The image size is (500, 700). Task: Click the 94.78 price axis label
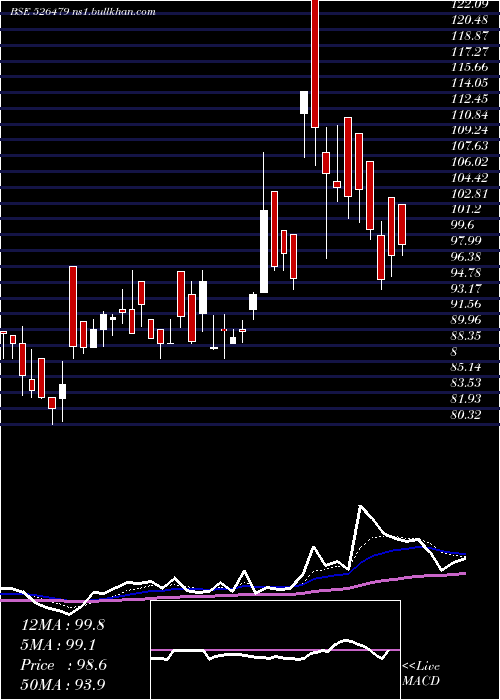tap(465, 273)
